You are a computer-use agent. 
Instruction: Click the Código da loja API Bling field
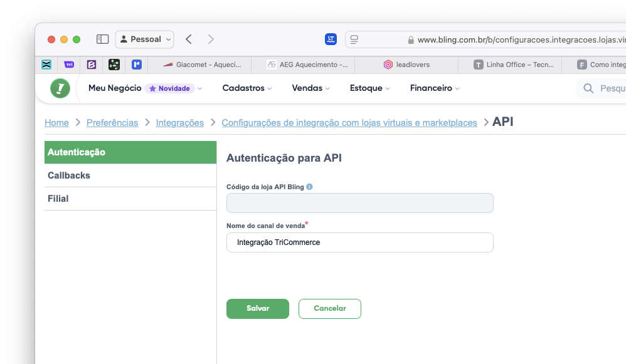(x=359, y=203)
